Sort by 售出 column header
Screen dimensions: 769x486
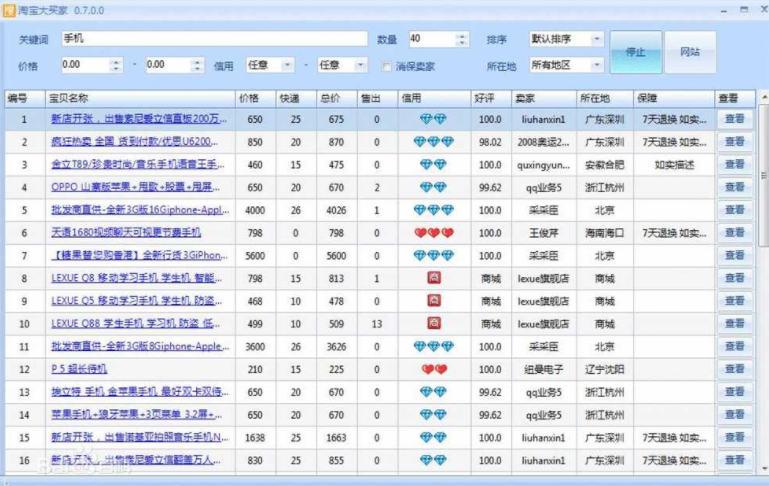[x=377, y=98]
